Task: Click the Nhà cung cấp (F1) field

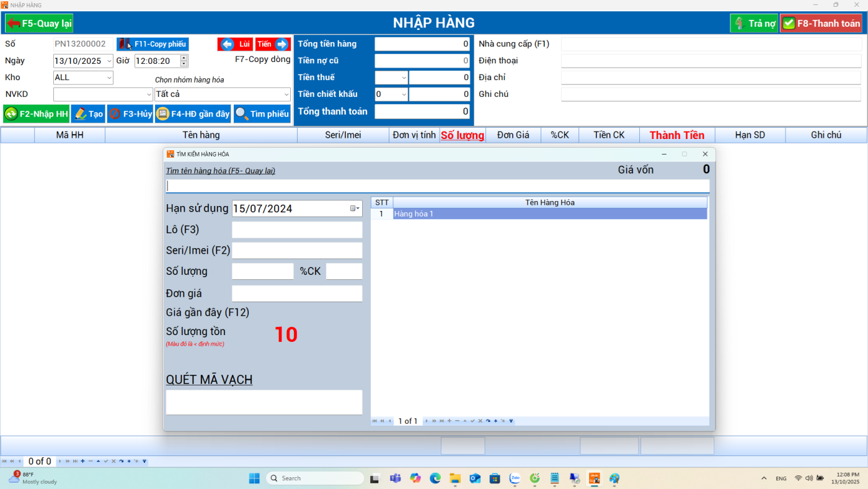Action: pos(711,44)
